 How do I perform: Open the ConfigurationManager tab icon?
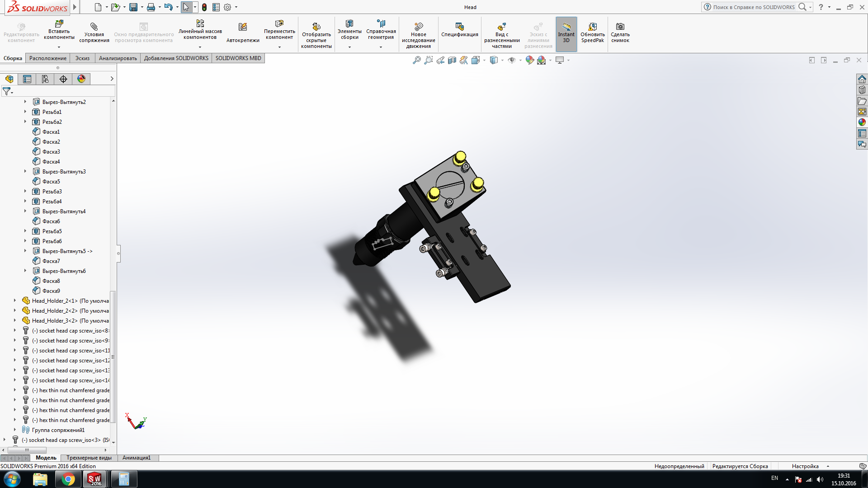tap(45, 79)
